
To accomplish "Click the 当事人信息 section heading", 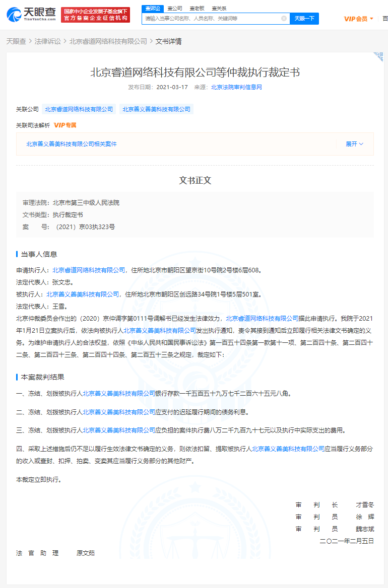I will coord(39,254).
